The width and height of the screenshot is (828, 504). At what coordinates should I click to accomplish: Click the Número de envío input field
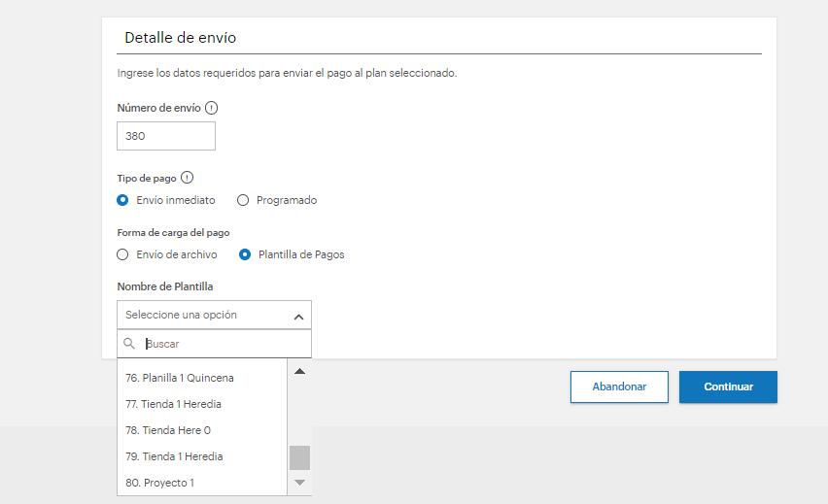coord(166,136)
